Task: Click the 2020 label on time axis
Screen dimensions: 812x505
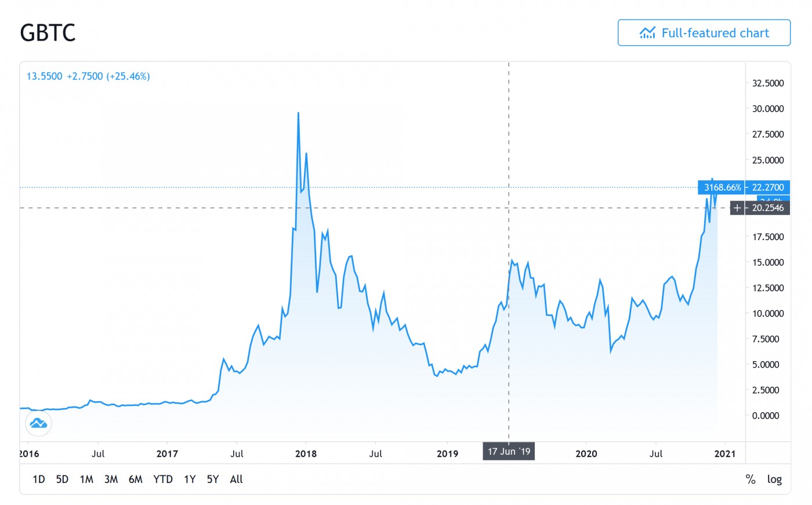Action: 586,453
